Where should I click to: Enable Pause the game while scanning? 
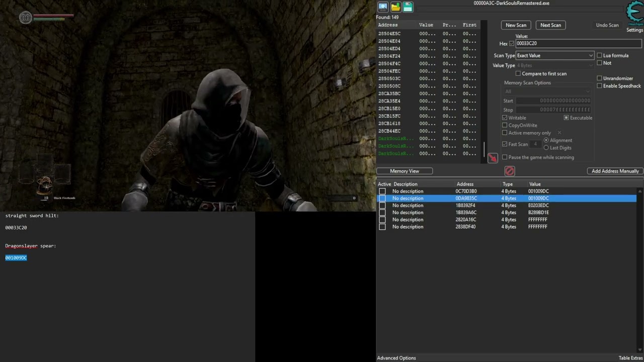tap(505, 157)
